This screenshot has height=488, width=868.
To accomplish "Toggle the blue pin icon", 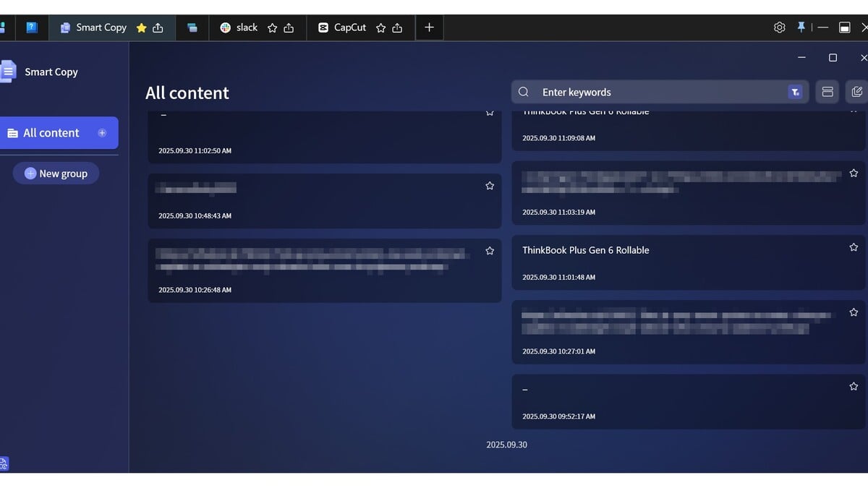I will point(801,27).
